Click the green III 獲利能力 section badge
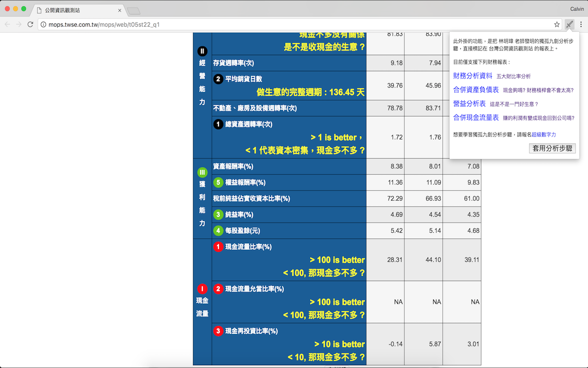The width and height of the screenshot is (588, 368). (202, 172)
